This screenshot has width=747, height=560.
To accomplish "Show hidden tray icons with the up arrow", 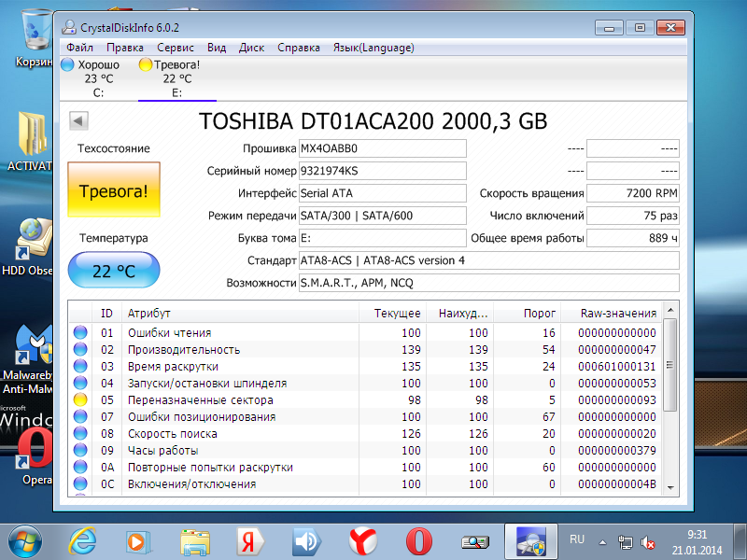I will coord(602,542).
